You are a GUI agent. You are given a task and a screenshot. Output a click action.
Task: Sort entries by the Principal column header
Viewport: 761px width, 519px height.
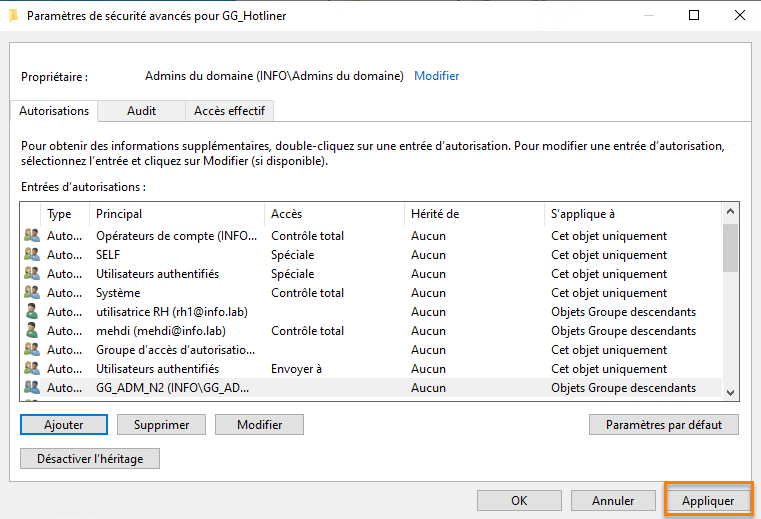119,214
